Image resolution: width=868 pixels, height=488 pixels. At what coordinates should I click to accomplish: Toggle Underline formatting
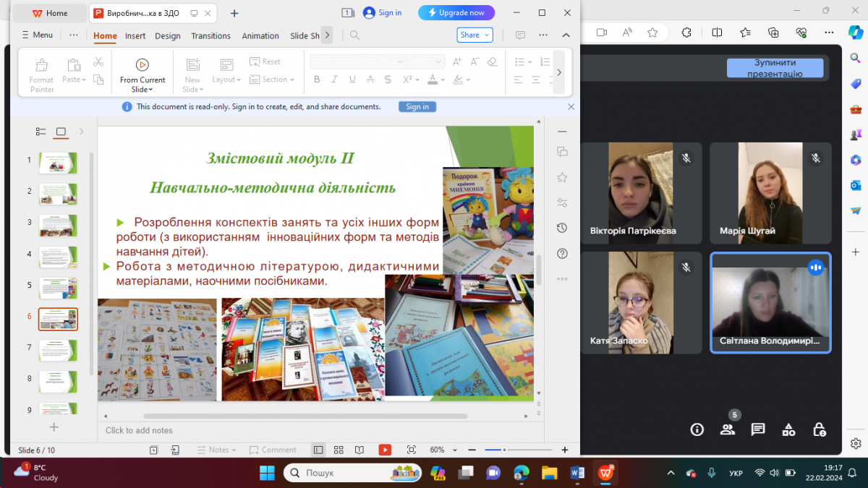click(x=352, y=80)
